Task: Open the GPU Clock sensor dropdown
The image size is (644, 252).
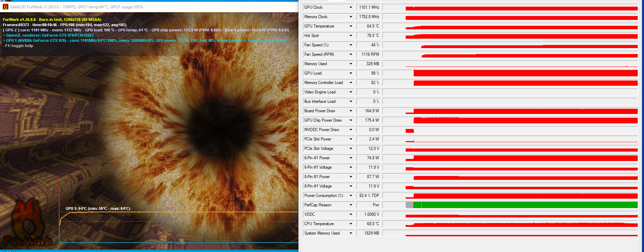Action: (351, 7)
